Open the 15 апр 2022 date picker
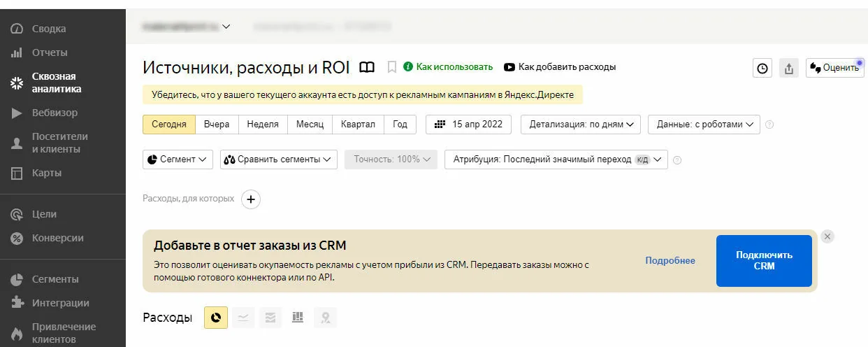Screen dimensions: 868x347 pyautogui.click(x=468, y=125)
